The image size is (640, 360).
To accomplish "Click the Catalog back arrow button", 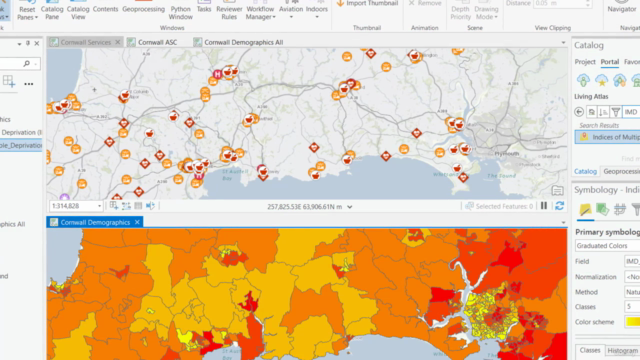I will point(579,111).
